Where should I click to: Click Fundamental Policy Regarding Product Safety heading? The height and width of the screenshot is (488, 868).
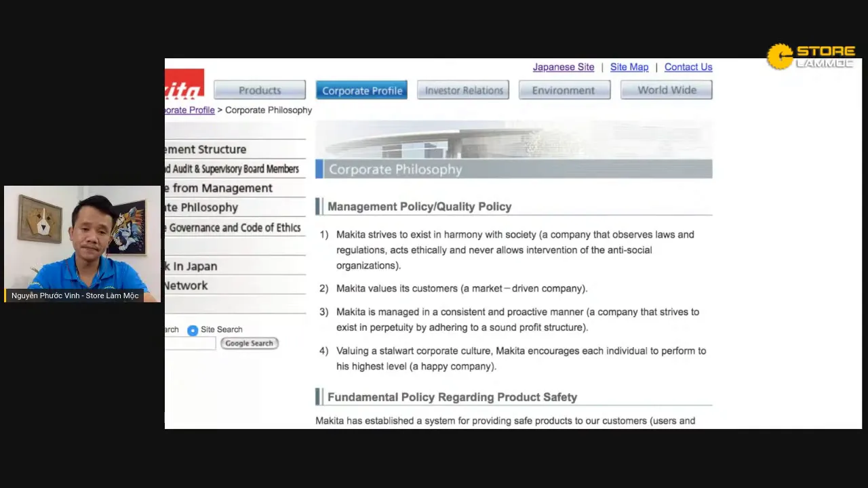click(452, 397)
